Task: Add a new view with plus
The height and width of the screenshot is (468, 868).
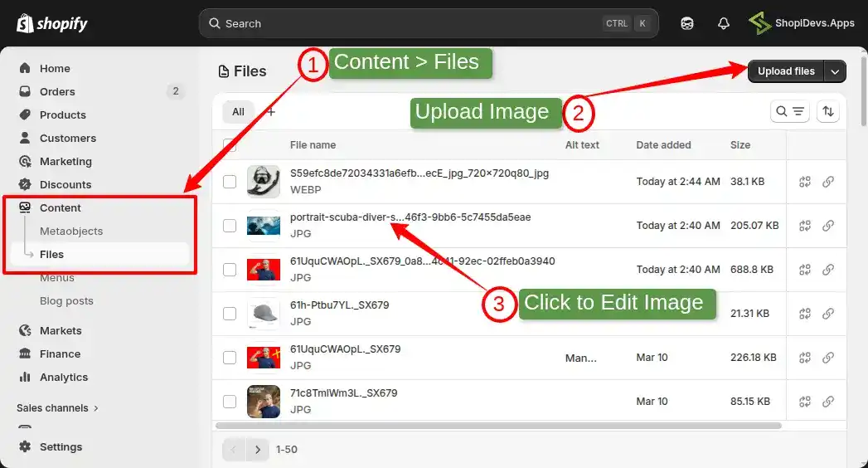Action: coord(271,112)
